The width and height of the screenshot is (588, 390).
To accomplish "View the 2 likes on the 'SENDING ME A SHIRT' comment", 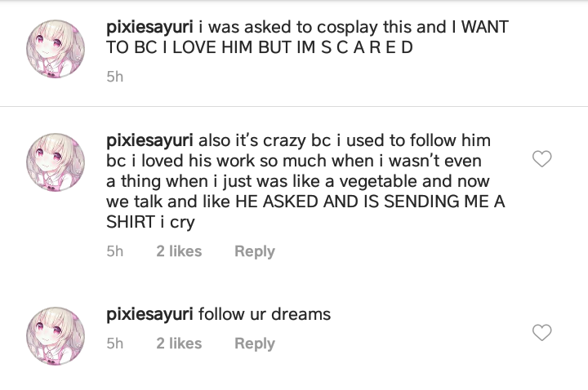I will [x=179, y=251].
